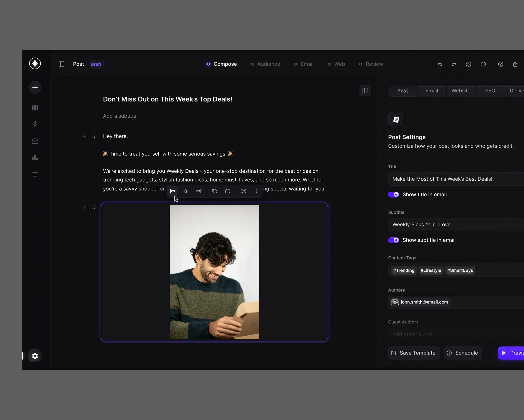Expand image to fullscreen from floating toolbar
The height and width of the screenshot is (420, 524).
244,191
